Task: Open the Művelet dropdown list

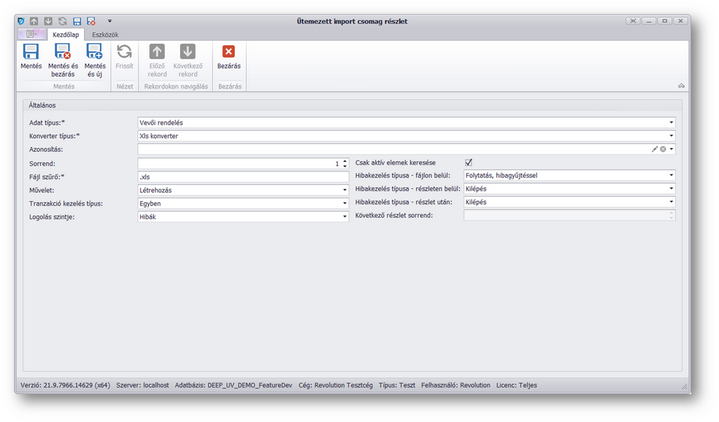Action: coord(345,189)
